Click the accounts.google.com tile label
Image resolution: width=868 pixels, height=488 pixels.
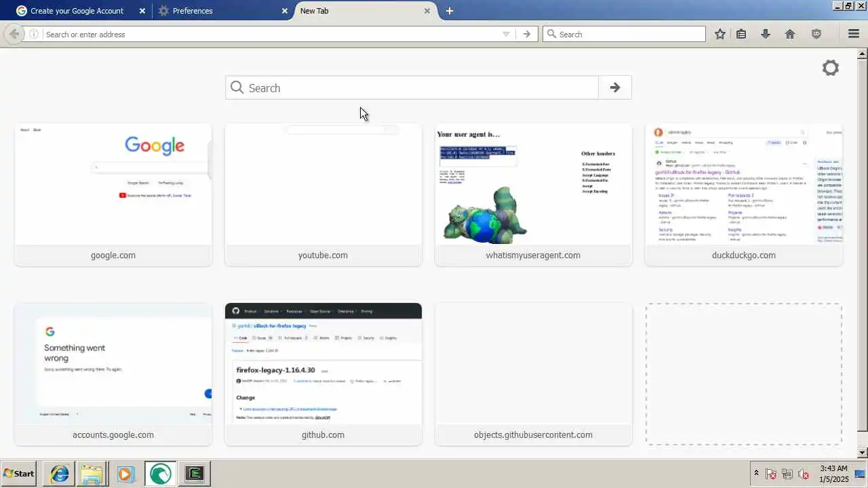click(113, 435)
